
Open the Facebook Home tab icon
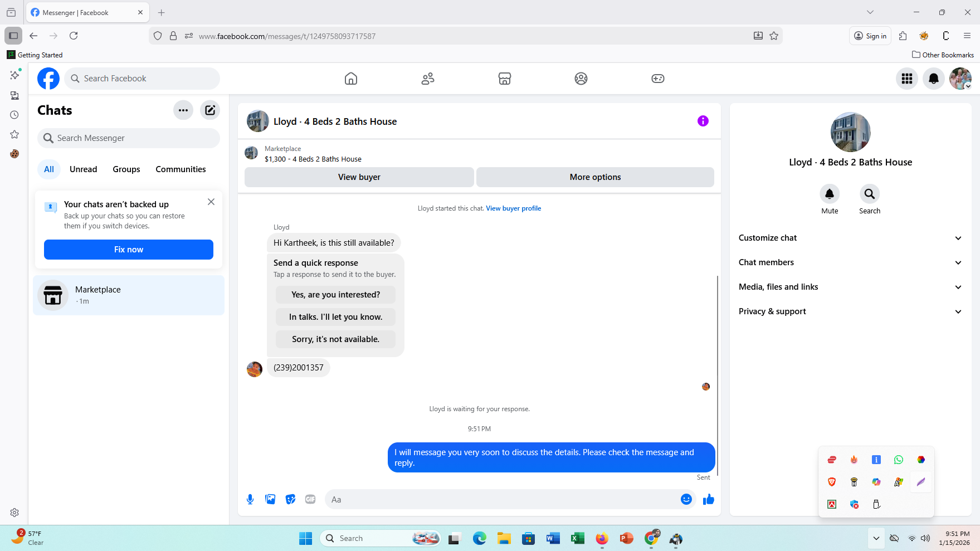click(x=351, y=79)
